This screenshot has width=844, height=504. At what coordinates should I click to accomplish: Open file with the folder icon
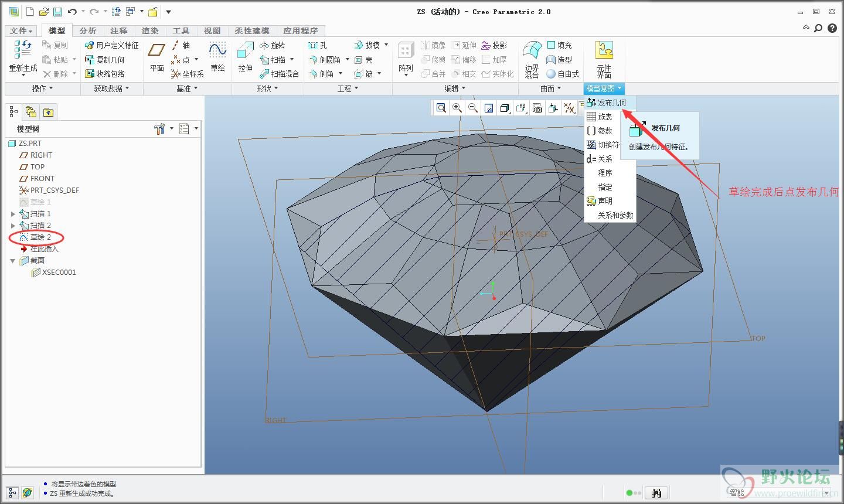click(43, 11)
